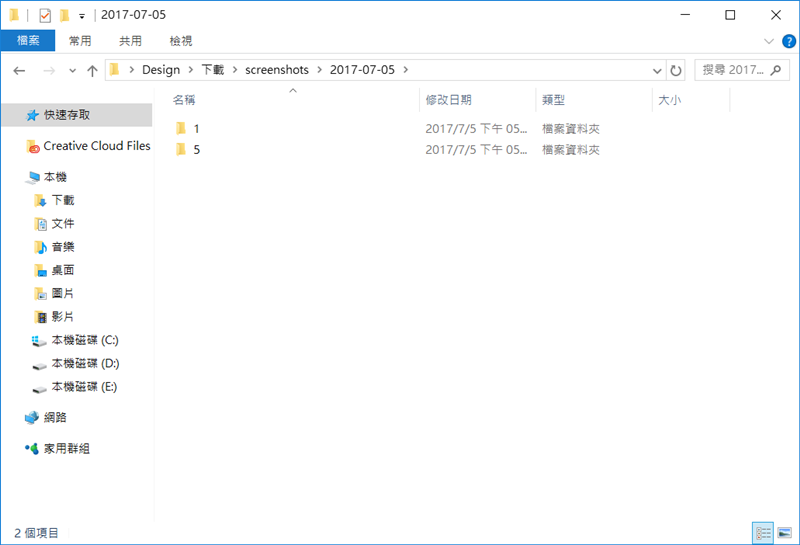
Task: Switch to the 常用 ribbon tab
Action: click(80, 40)
